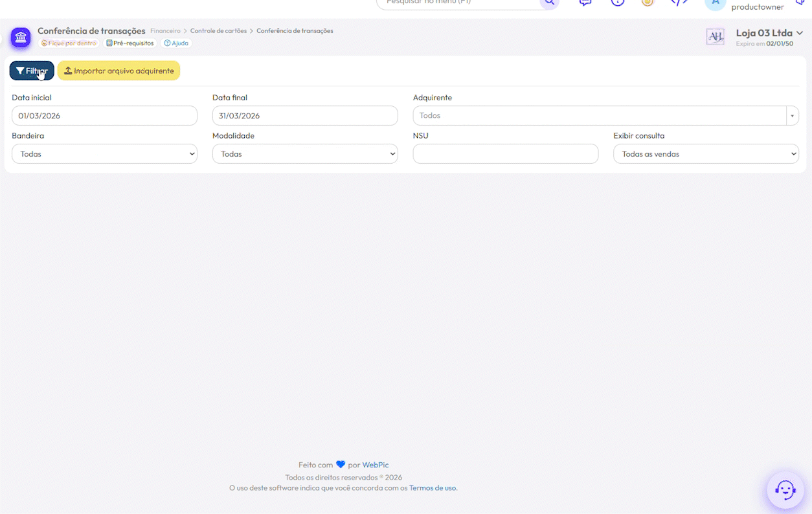Expand the Modalidade dropdown
Screen dimensions: 812x514
305,154
